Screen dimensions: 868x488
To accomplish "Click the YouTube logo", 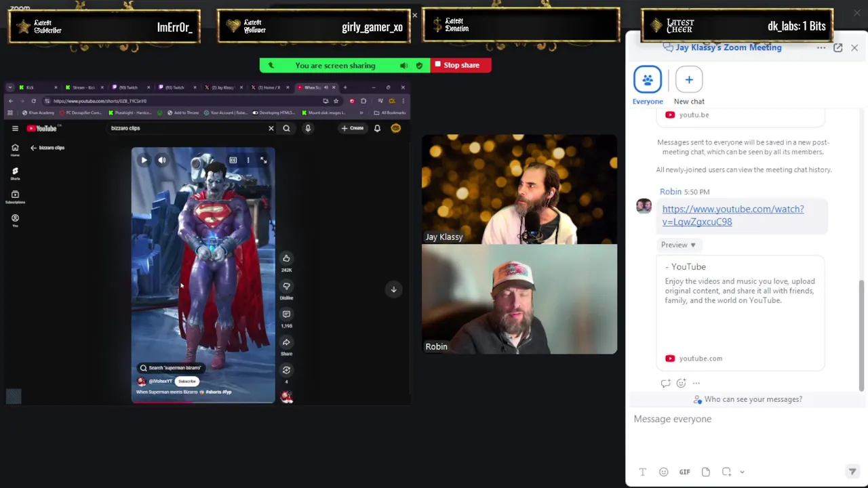I will click(42, 128).
